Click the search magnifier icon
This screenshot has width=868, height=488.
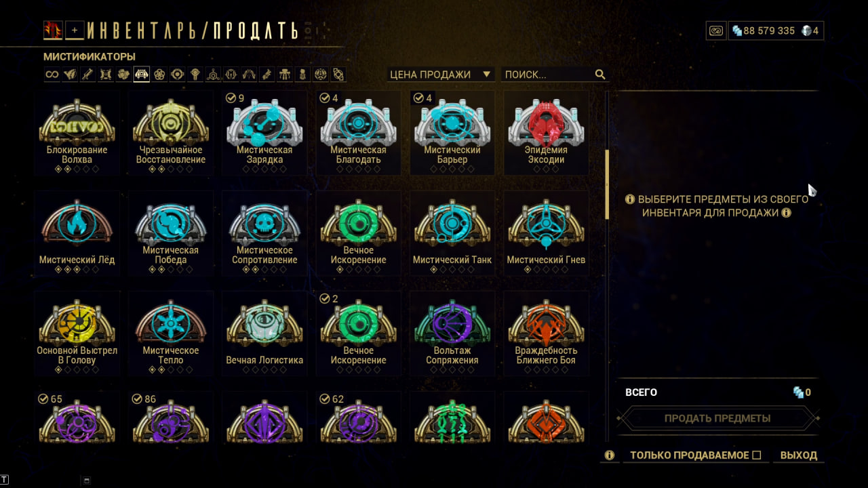point(600,75)
